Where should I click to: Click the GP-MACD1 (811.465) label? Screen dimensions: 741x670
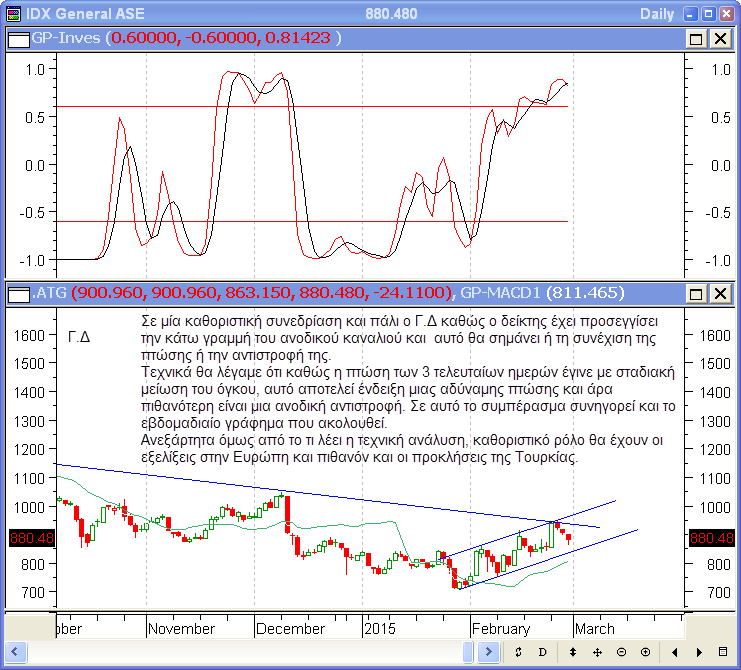coord(543,293)
